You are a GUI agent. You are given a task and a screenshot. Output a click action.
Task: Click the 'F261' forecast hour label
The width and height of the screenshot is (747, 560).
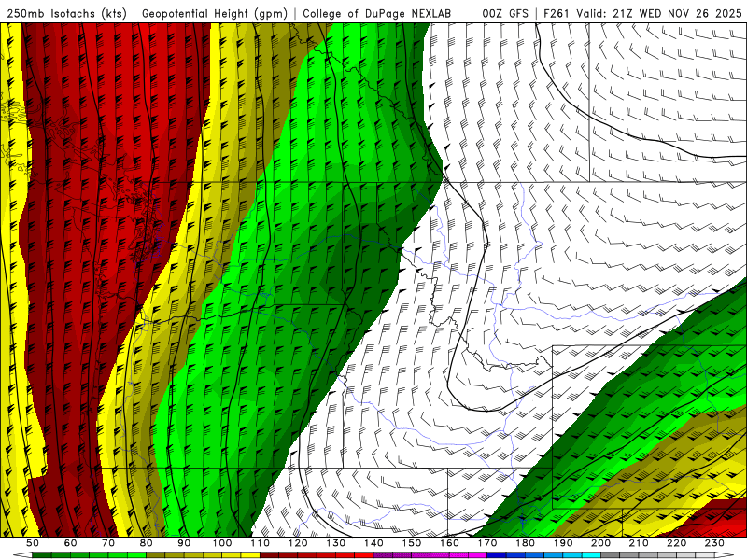(557, 13)
